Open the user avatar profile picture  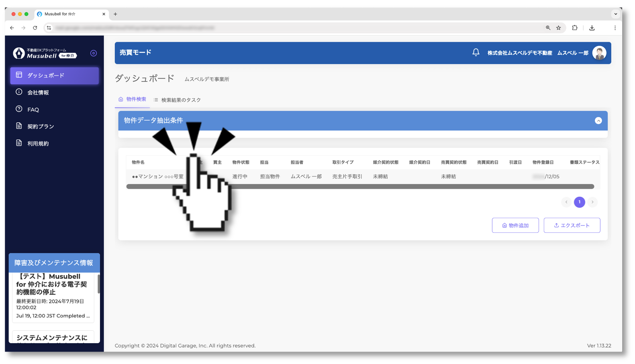click(599, 53)
